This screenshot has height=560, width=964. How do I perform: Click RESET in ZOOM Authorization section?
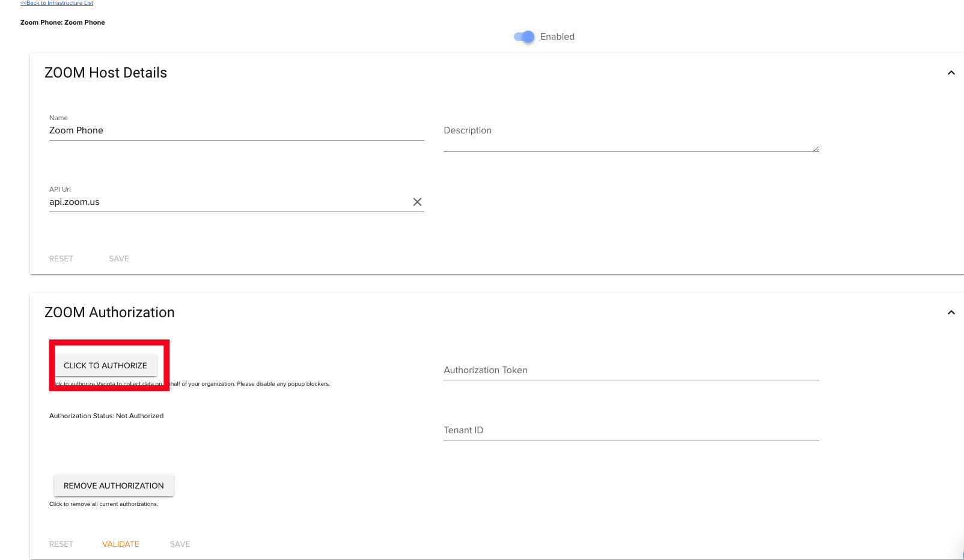point(61,544)
